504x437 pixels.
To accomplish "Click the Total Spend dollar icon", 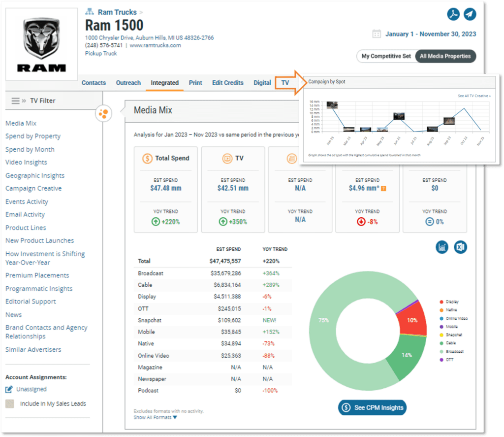I will (x=147, y=158).
